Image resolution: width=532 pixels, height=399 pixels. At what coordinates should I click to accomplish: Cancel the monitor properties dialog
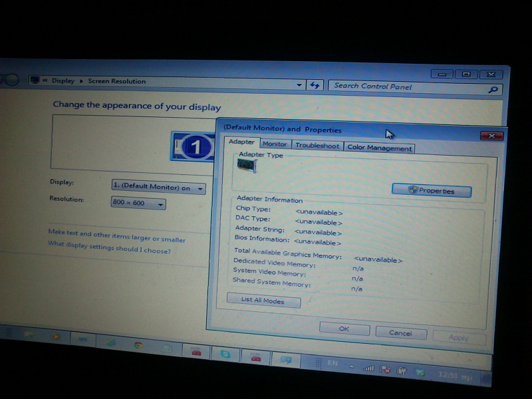(x=401, y=333)
